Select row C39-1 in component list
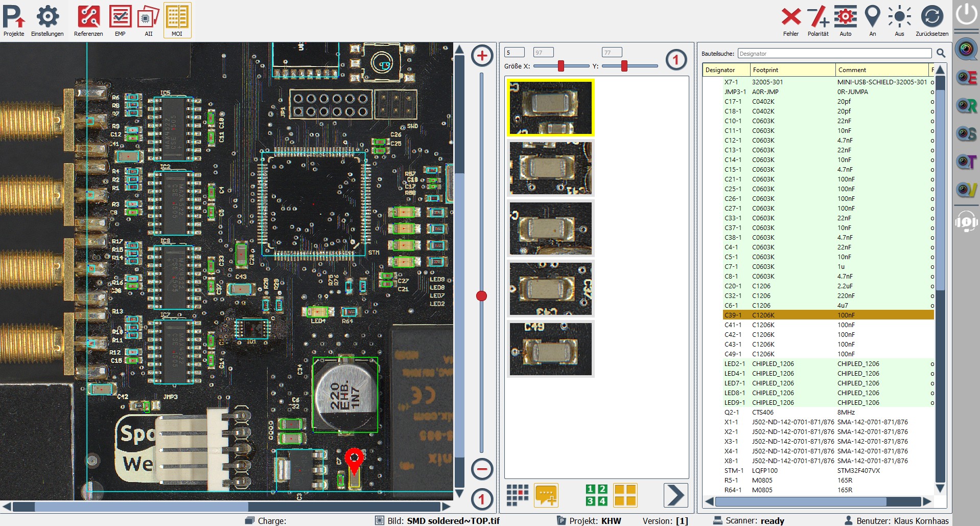The width and height of the screenshot is (980, 526). point(828,315)
